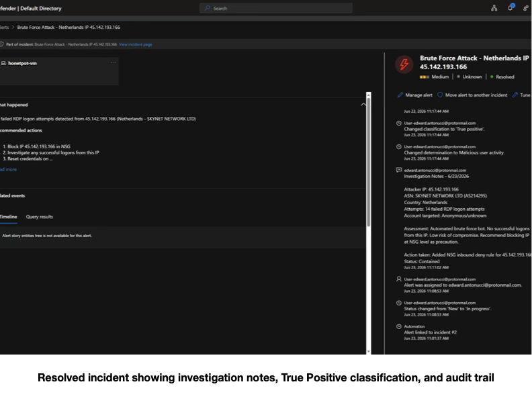Viewport: 532px width, 419px height.
Task: Click Move alert to another incident
Action: point(472,95)
